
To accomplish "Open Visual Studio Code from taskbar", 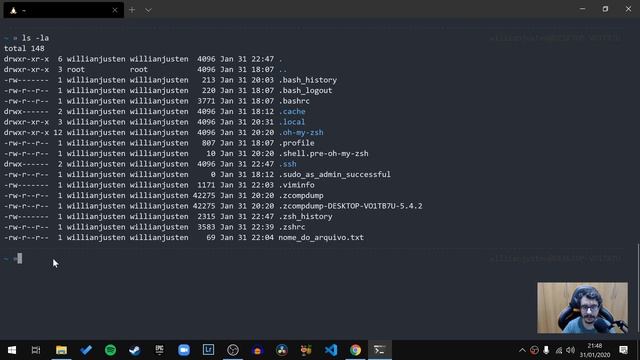I will click(331, 350).
